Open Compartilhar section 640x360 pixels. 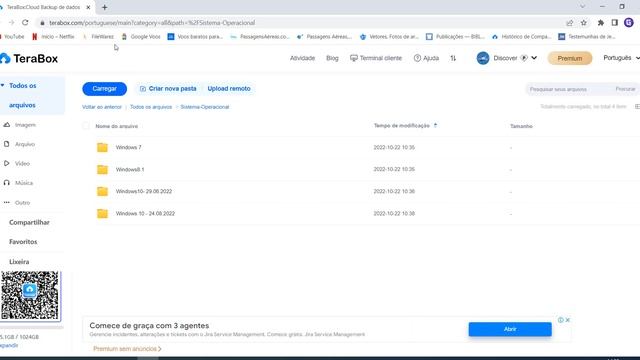click(29, 222)
